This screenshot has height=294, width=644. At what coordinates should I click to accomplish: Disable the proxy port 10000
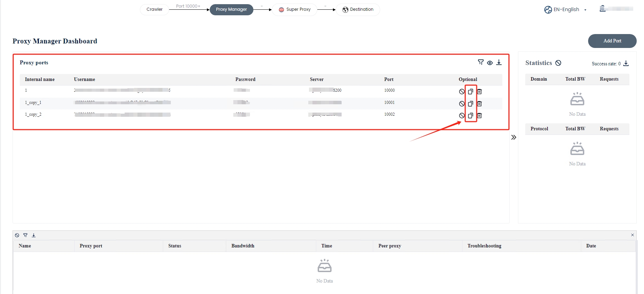[x=462, y=91]
